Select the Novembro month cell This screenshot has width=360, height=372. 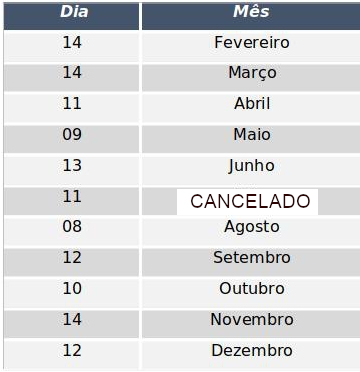point(251,324)
